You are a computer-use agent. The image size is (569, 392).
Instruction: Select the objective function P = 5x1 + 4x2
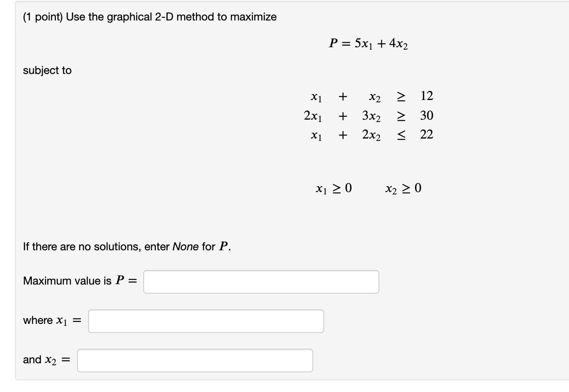click(x=368, y=44)
